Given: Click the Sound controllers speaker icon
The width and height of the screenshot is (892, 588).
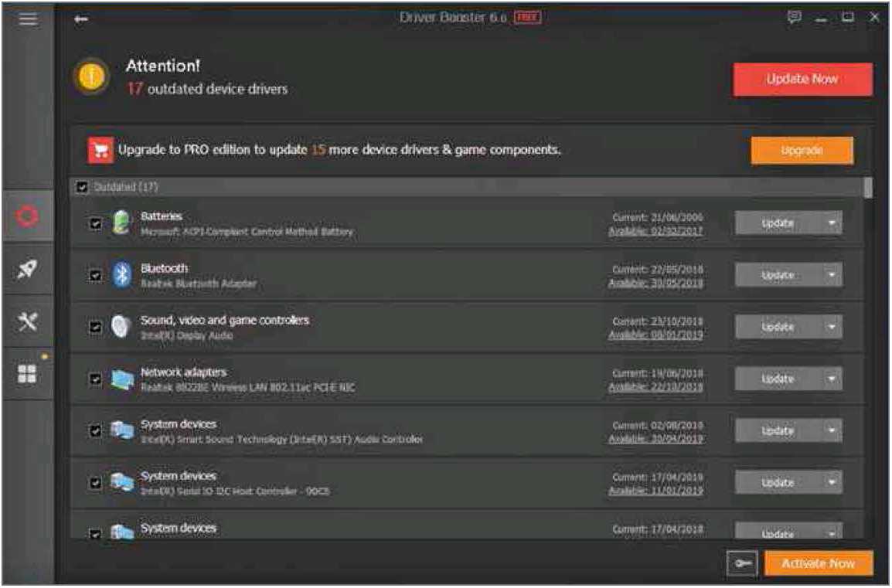Looking at the screenshot, I should [121, 327].
